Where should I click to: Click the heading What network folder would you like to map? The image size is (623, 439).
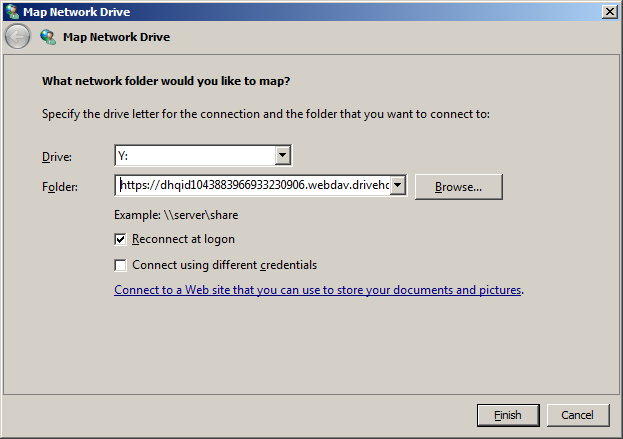point(172,81)
